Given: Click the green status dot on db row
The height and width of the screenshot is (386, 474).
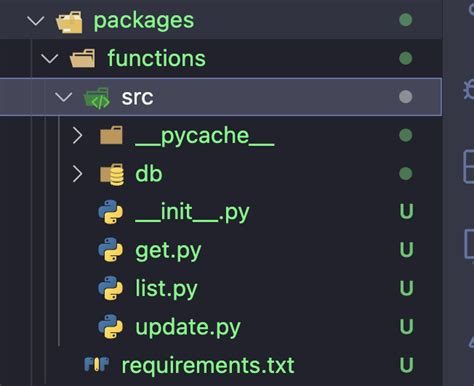Looking at the screenshot, I should click(406, 174).
